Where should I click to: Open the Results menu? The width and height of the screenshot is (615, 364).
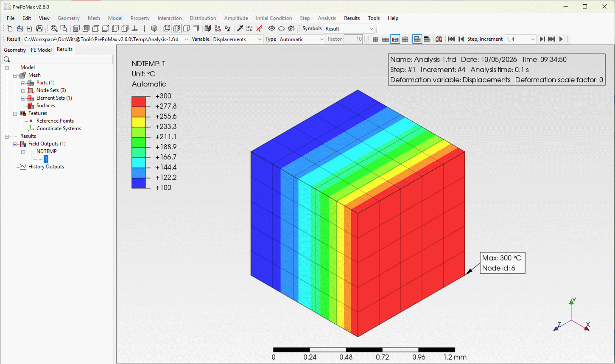tap(352, 18)
